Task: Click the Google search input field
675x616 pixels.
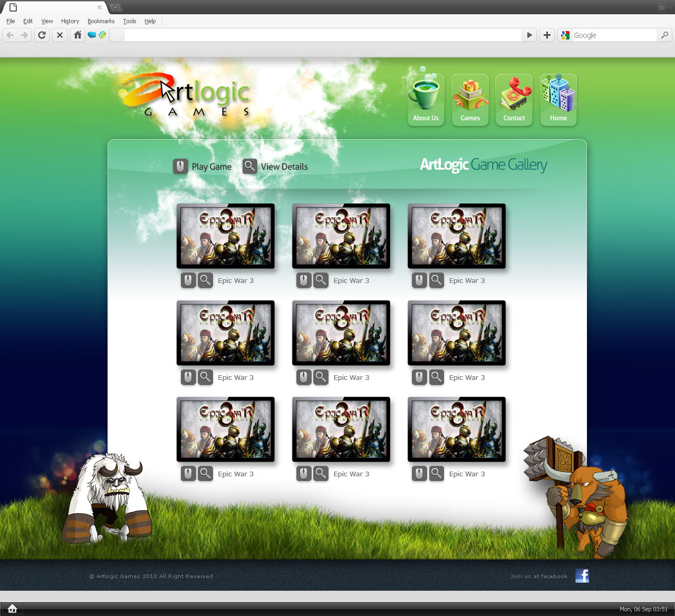Action: tap(615, 35)
